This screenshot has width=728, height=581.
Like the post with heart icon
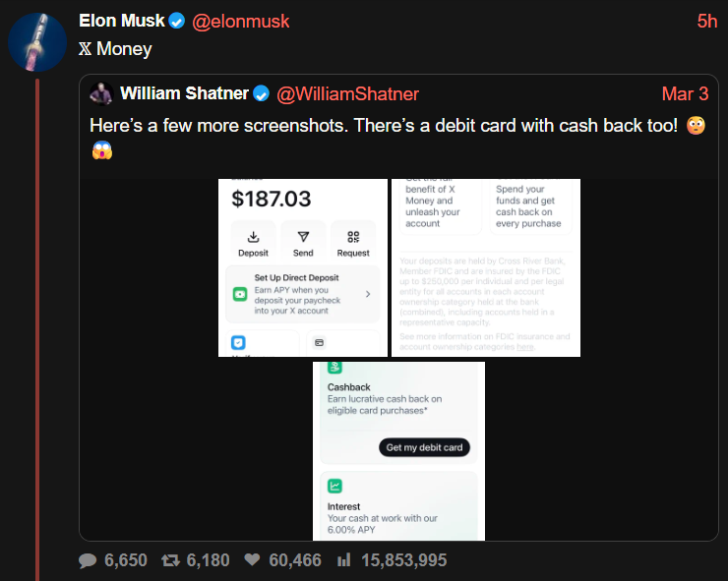252,560
